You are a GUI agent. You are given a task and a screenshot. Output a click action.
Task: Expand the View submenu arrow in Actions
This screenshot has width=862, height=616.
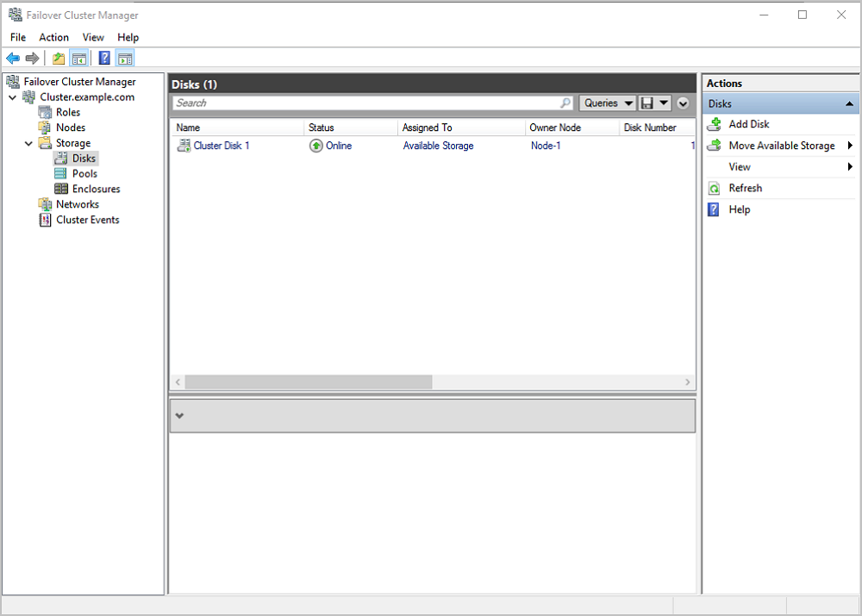[x=850, y=166]
